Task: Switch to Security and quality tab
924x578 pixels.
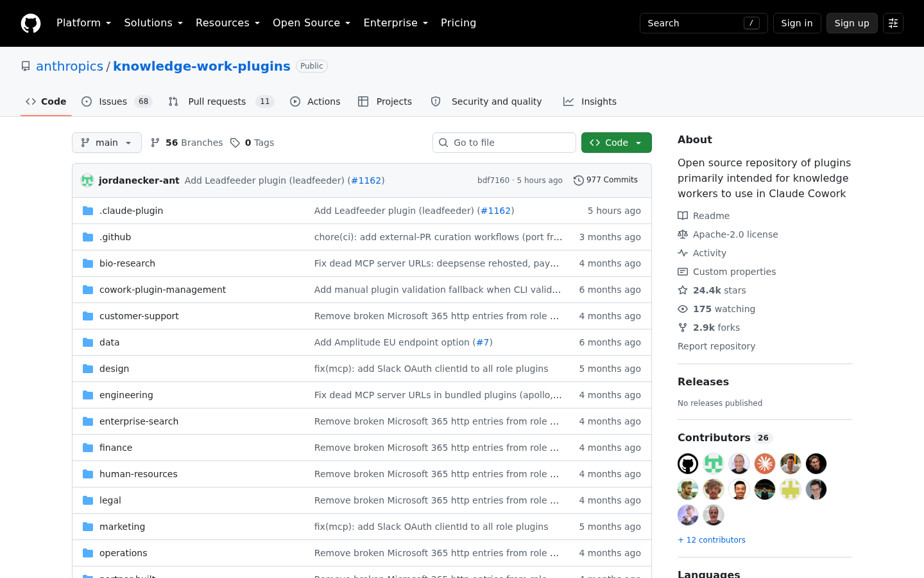Action: pyautogui.click(x=486, y=101)
